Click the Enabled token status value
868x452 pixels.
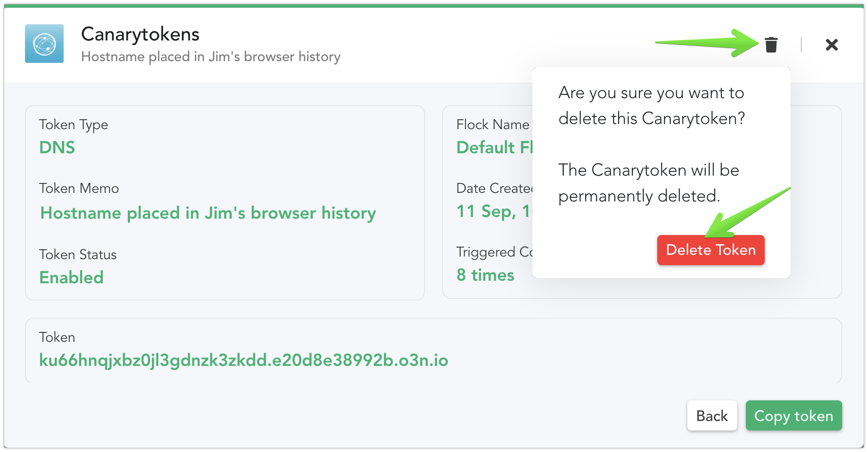71,278
